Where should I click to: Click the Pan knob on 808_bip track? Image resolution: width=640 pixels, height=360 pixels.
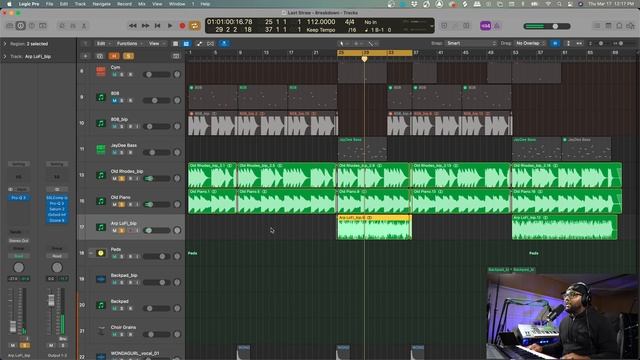[177, 127]
